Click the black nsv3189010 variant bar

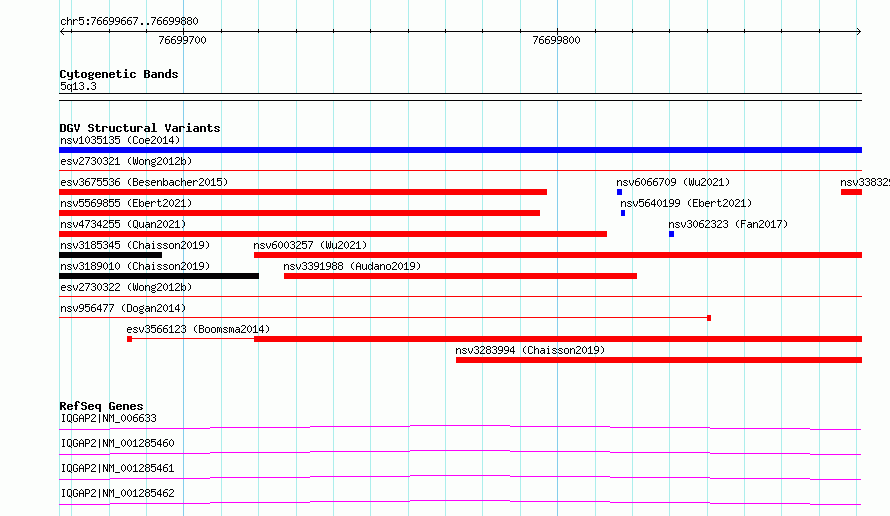pos(159,276)
